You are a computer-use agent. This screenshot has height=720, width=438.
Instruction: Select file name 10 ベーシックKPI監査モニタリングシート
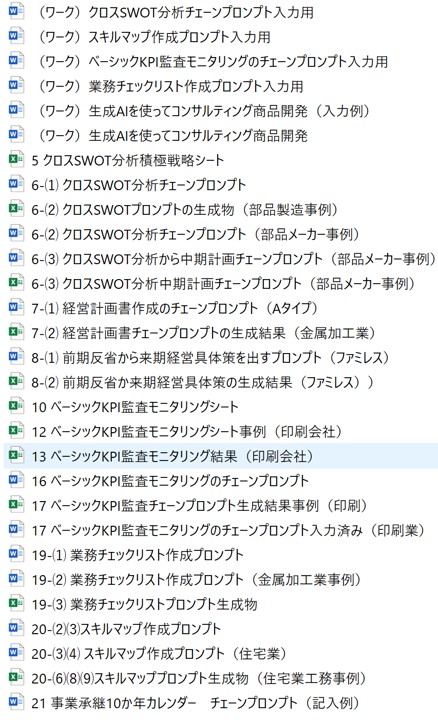135,407
